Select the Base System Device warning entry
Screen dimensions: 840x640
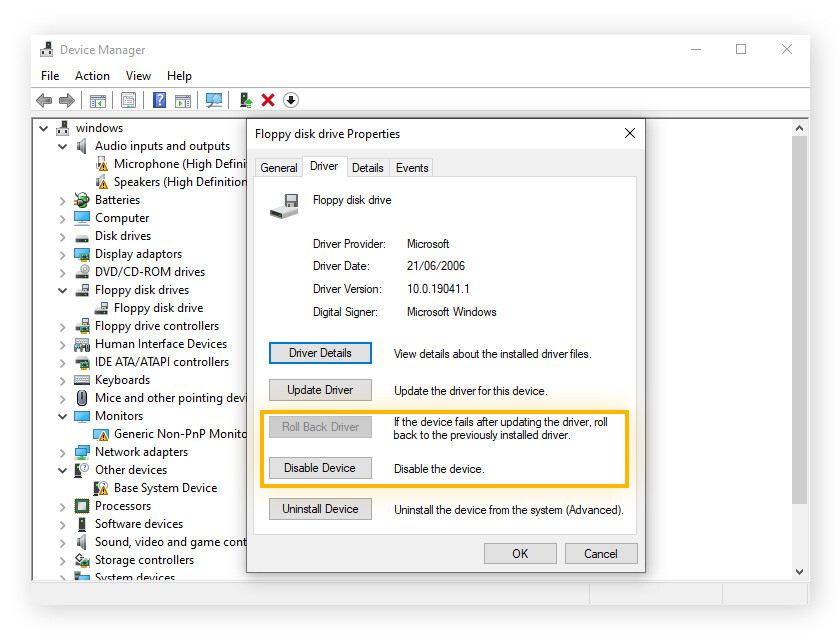click(165, 488)
